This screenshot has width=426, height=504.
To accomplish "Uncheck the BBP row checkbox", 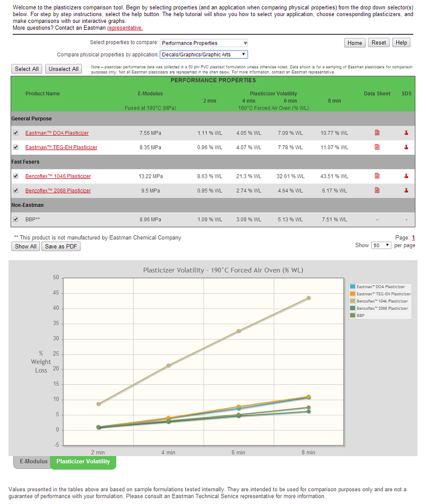I will click(x=15, y=220).
